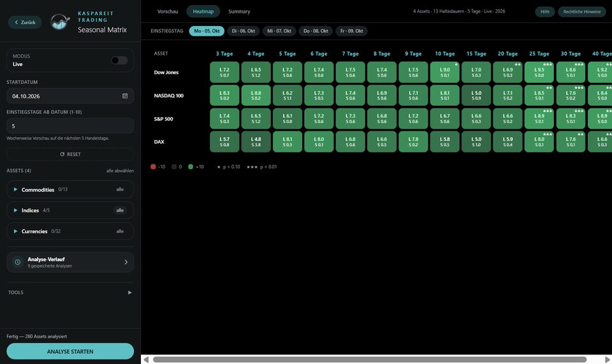Go back with the Zurück button
Screen dimensions: 612x364
(x=25, y=22)
